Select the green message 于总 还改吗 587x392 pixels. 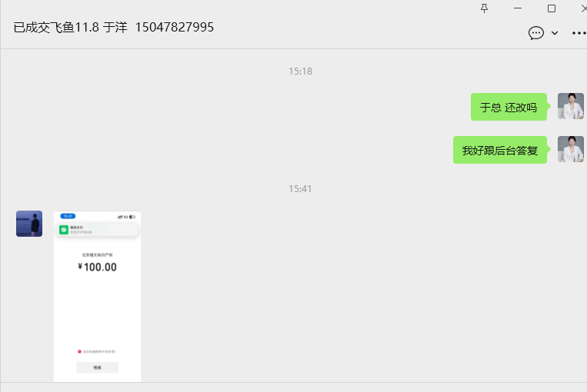(509, 107)
